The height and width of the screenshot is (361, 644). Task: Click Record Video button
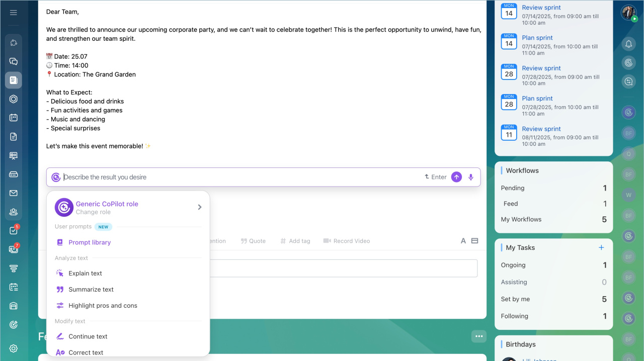click(347, 241)
